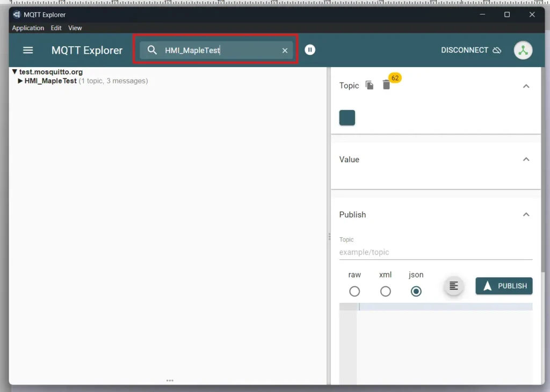Clear the HMI_MapleTest search text
Viewport: 550px width, 392px height.
tap(285, 50)
